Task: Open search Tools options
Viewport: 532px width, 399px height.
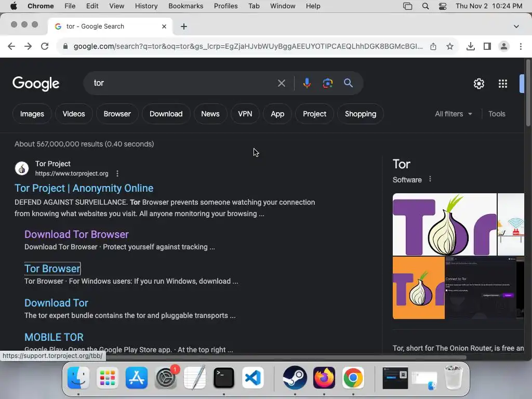Action: (x=497, y=114)
